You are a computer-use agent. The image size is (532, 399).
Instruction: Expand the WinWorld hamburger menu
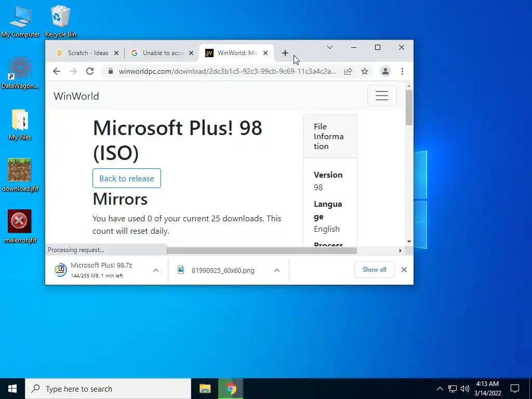click(382, 96)
